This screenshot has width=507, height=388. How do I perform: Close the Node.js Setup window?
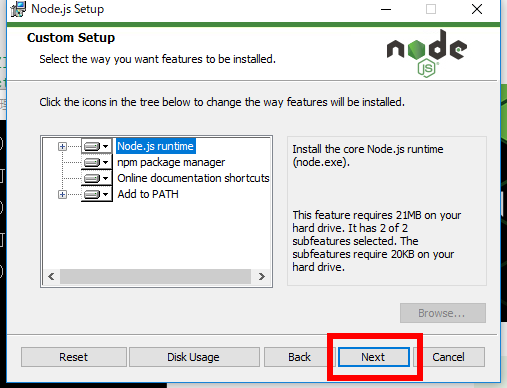[x=477, y=9]
